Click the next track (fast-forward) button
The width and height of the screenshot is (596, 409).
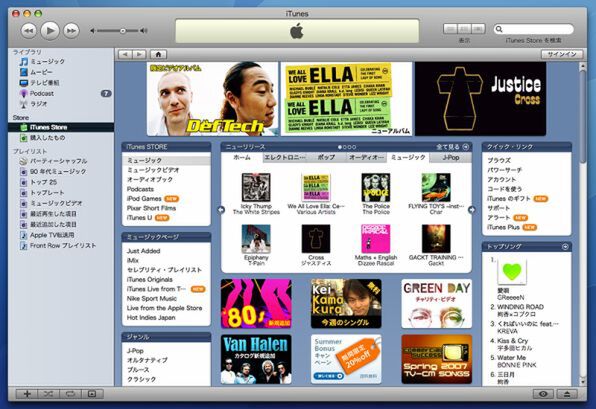point(71,30)
